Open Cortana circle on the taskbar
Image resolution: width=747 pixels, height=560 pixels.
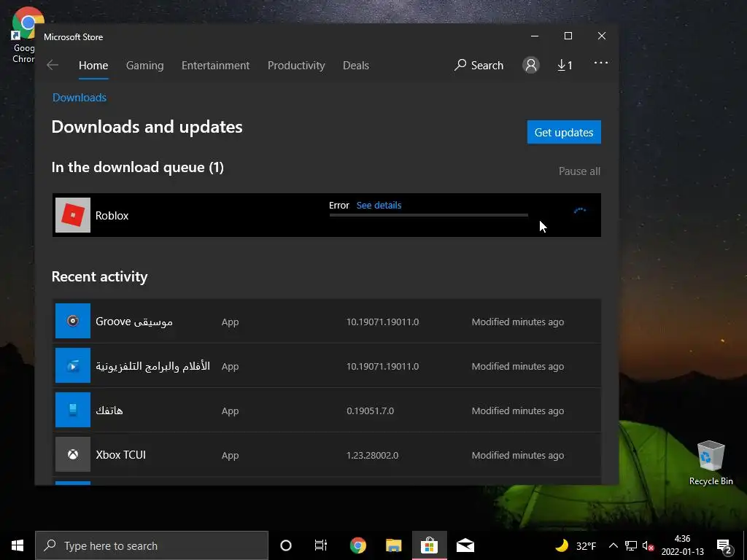[286, 545]
